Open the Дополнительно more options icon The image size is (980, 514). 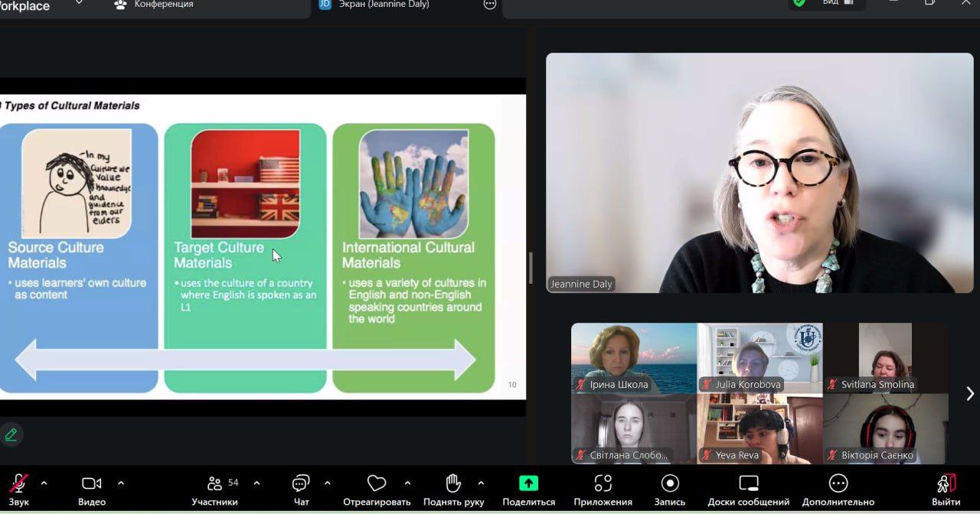[838, 483]
